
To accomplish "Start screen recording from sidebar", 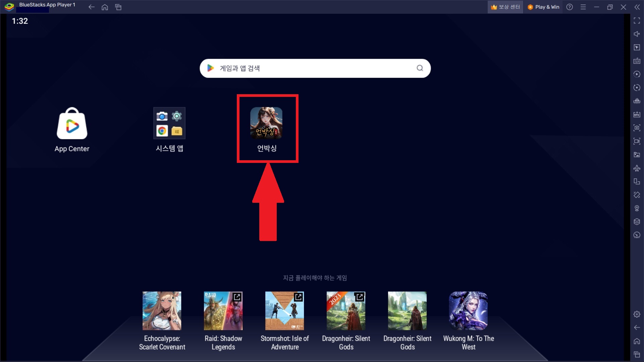I will point(637,141).
